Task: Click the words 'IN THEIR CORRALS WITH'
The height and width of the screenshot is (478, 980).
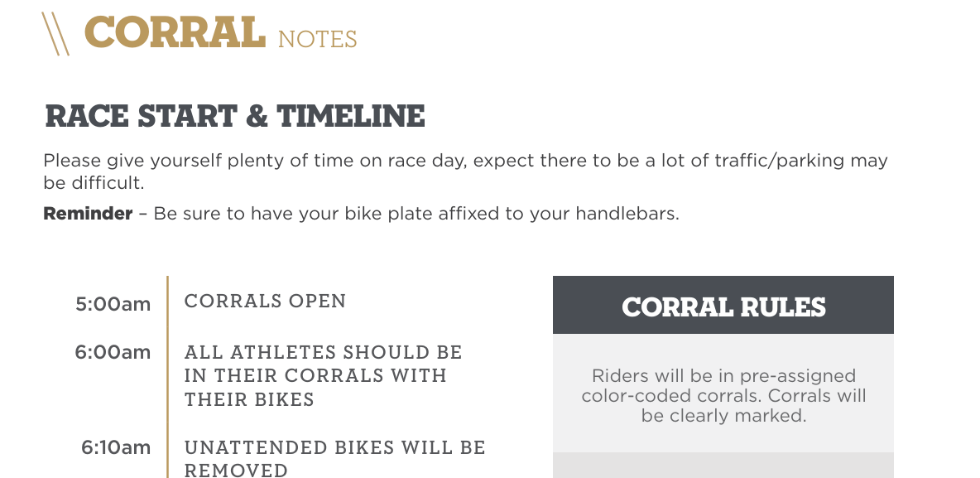Action: click(315, 375)
